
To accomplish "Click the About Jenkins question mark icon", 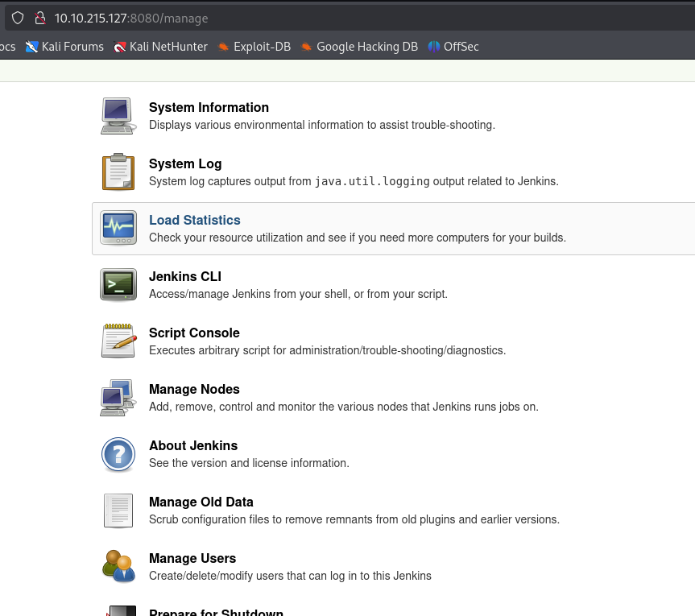I will click(x=118, y=454).
